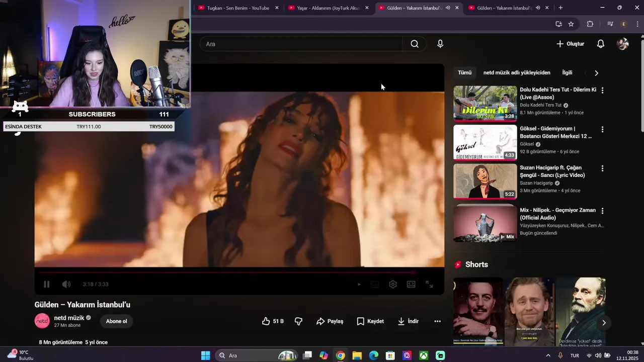
Task: Open Windows Start menu
Action: pyautogui.click(x=206, y=355)
